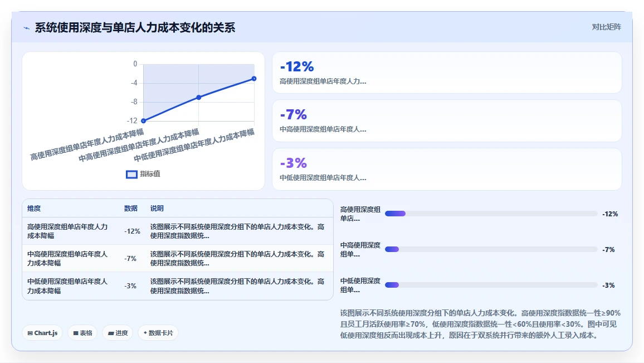Click the 维度 column header
The height and width of the screenshot is (363, 644).
pos(34,209)
